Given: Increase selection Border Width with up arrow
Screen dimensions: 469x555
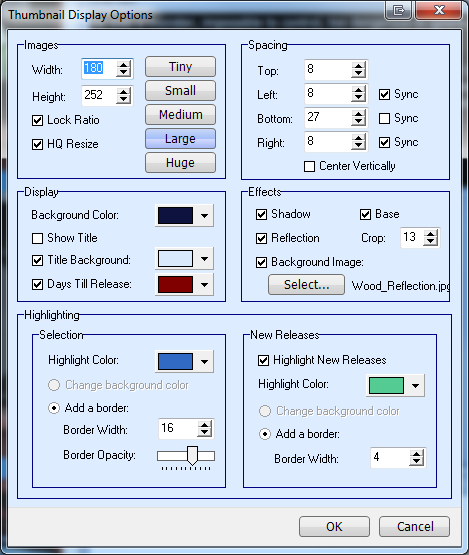Looking at the screenshot, I should coord(204,425).
